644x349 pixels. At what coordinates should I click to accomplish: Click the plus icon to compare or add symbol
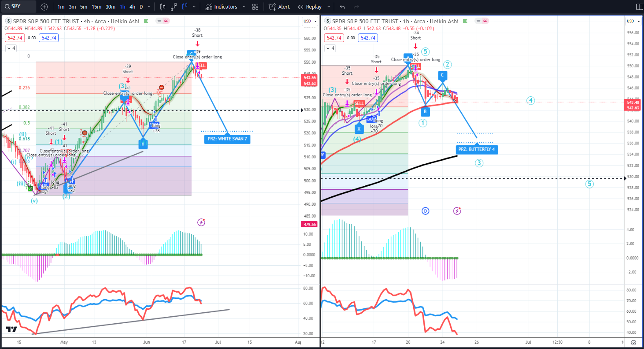(x=44, y=7)
